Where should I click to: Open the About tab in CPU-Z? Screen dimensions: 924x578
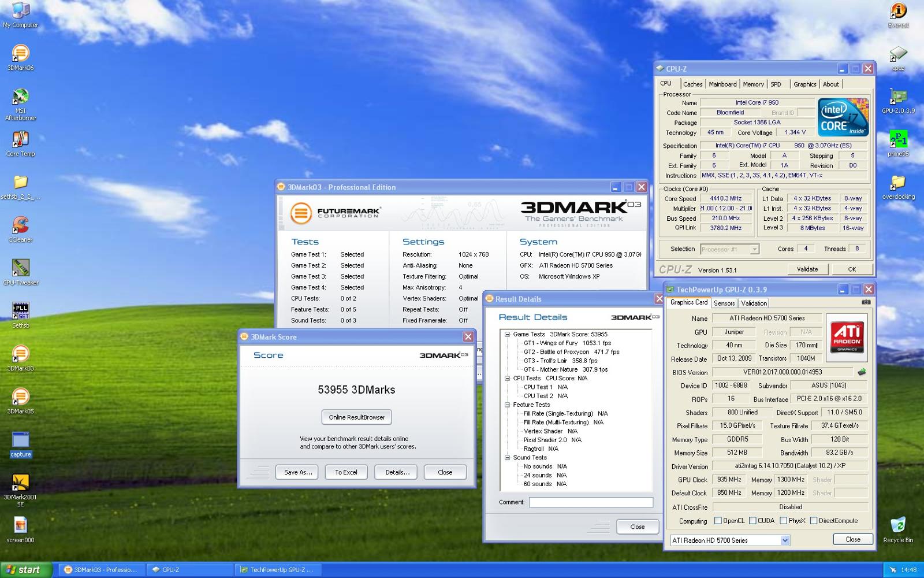831,84
